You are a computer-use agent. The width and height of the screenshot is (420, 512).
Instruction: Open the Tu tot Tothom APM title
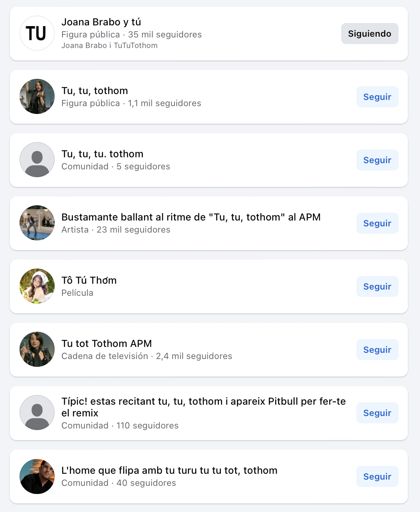(107, 344)
